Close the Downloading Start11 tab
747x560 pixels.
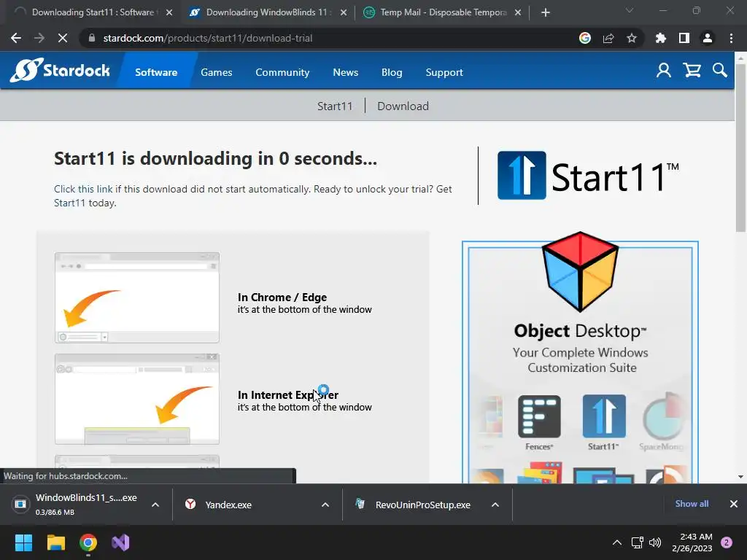pyautogui.click(x=169, y=12)
